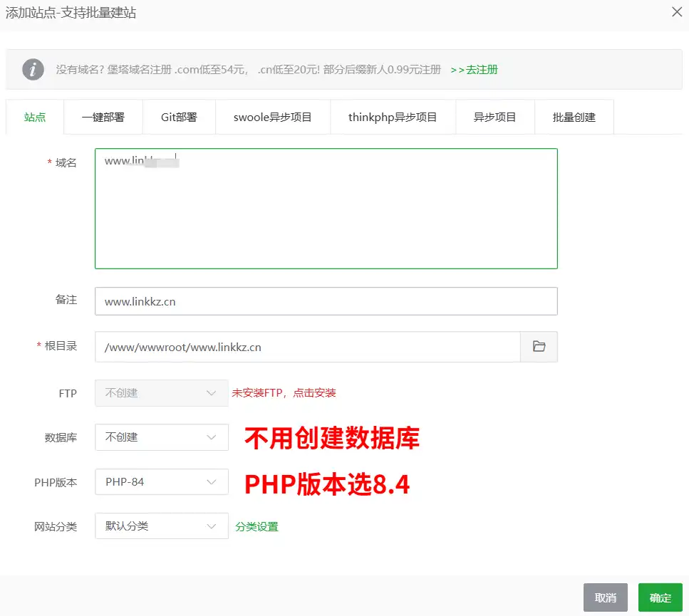Open the 数据库 dropdown
The image size is (689, 616).
pos(161,437)
